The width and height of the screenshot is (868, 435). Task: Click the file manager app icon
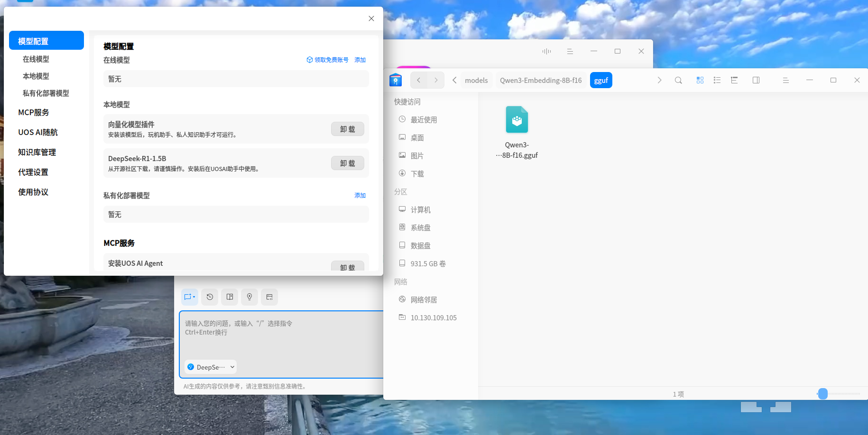(x=396, y=80)
